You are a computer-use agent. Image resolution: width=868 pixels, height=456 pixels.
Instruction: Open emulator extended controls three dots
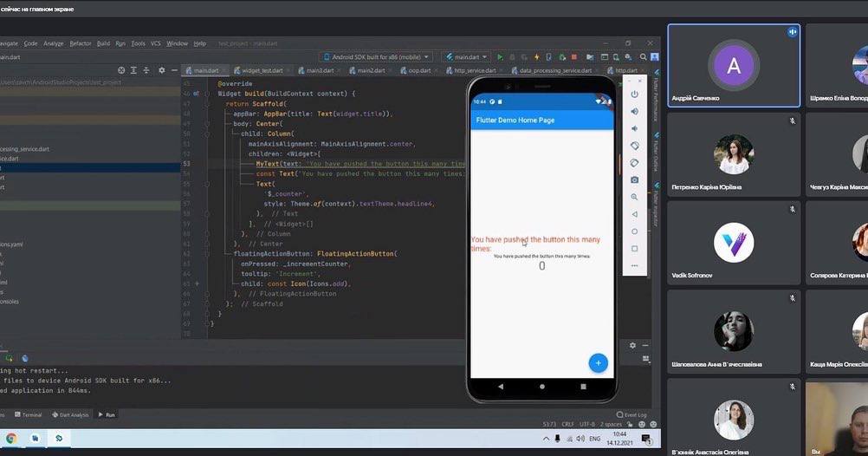[x=635, y=266]
